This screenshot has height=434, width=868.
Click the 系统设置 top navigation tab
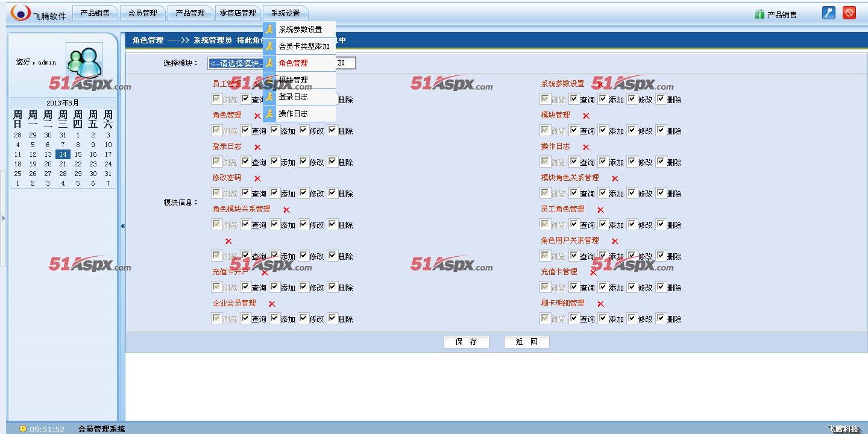[x=286, y=13]
